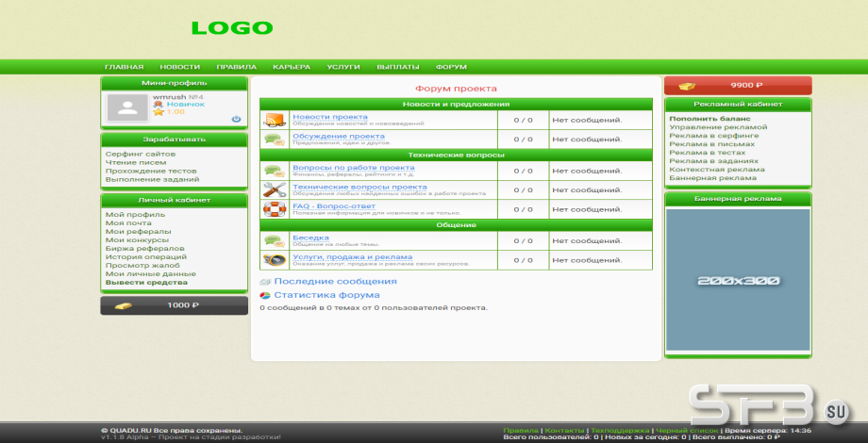Open Серфинг сайтов in the Зарабатывать panel
868x443 pixels.
point(140,154)
